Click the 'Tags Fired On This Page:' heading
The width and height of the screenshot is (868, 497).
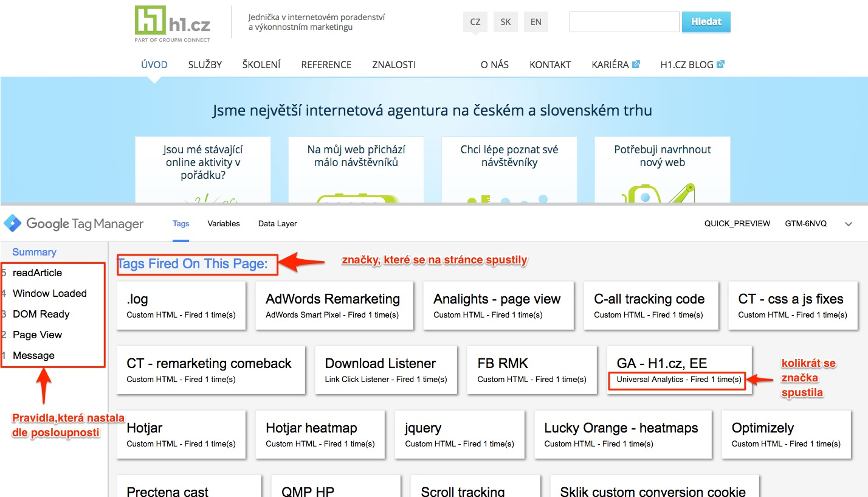coord(192,264)
